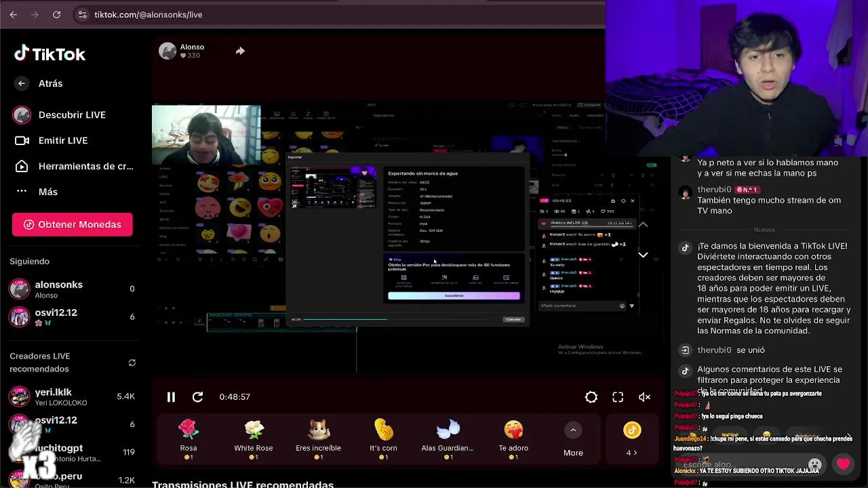Image resolution: width=868 pixels, height=488 pixels.
Task: Send the It's corn gift
Action: [383, 439]
